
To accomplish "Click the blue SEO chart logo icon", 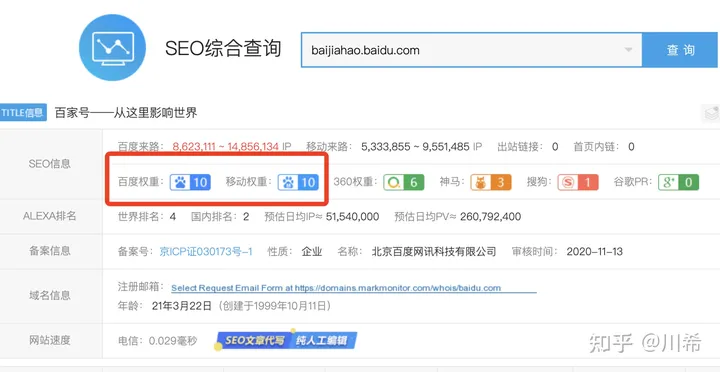I will pos(112,48).
